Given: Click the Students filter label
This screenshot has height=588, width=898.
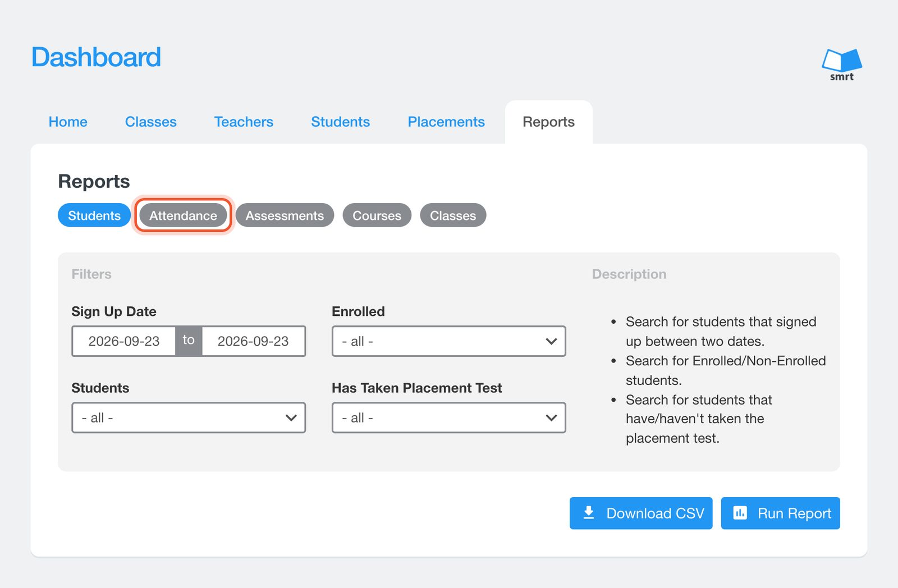Looking at the screenshot, I should (x=100, y=388).
